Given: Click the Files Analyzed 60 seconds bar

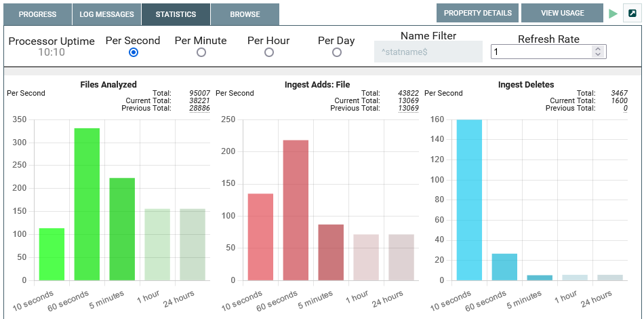Looking at the screenshot, I should point(87,204).
